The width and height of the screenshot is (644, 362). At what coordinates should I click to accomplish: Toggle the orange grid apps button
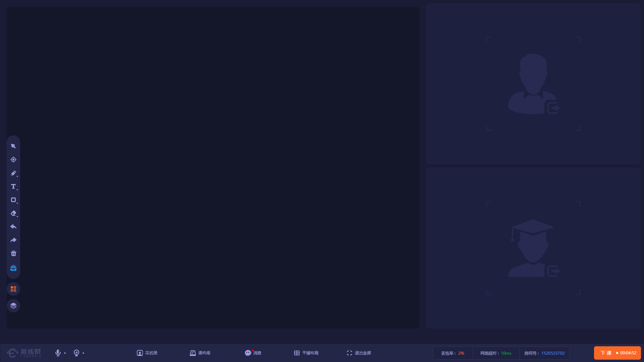pos(13,289)
